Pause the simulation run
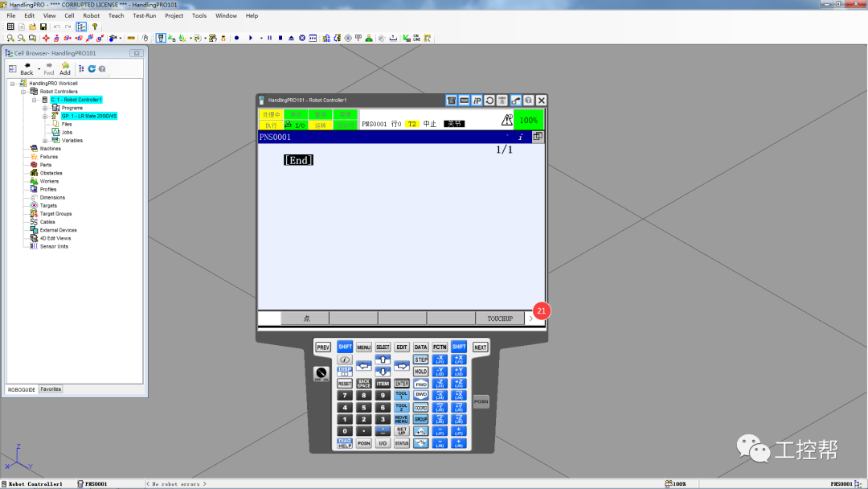The image size is (868, 489). coord(269,39)
